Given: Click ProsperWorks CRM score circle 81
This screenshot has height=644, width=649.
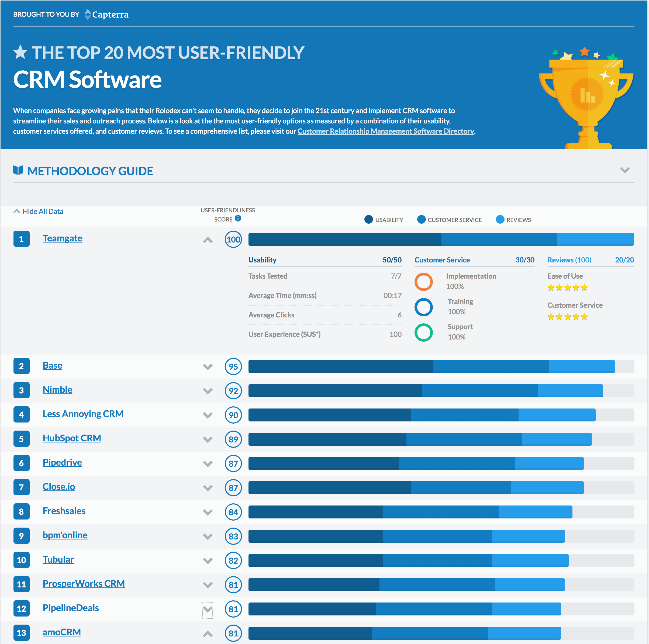Looking at the screenshot, I should 233,584.
